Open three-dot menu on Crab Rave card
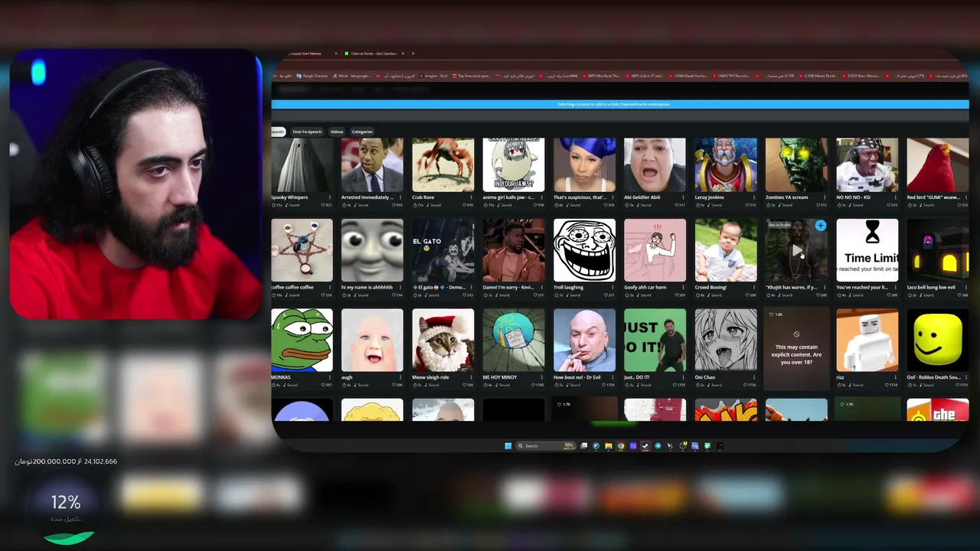This screenshot has height=551, width=980. [x=471, y=197]
